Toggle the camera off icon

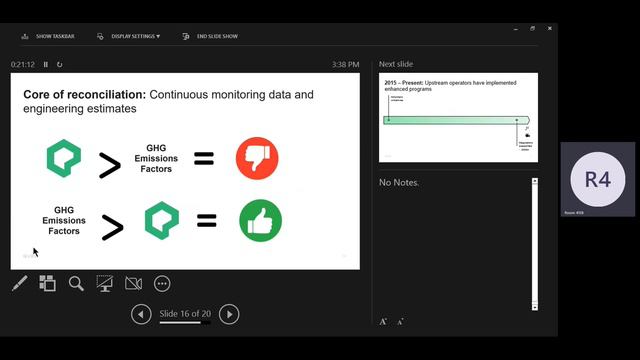133,283
